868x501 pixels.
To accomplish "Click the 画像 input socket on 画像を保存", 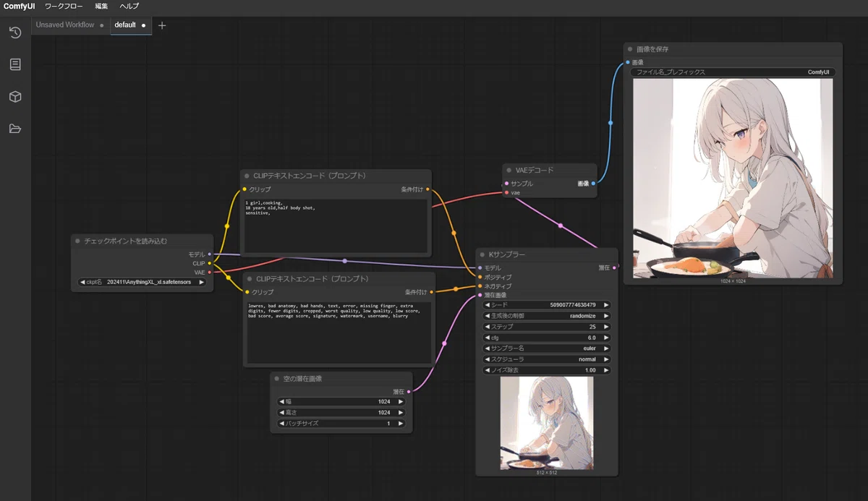I will 628,62.
